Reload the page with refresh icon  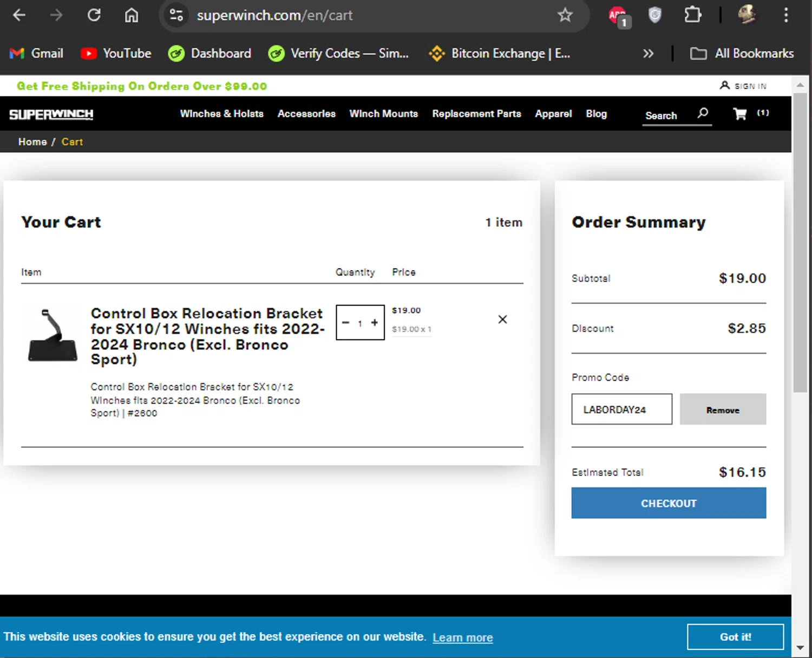click(x=94, y=15)
